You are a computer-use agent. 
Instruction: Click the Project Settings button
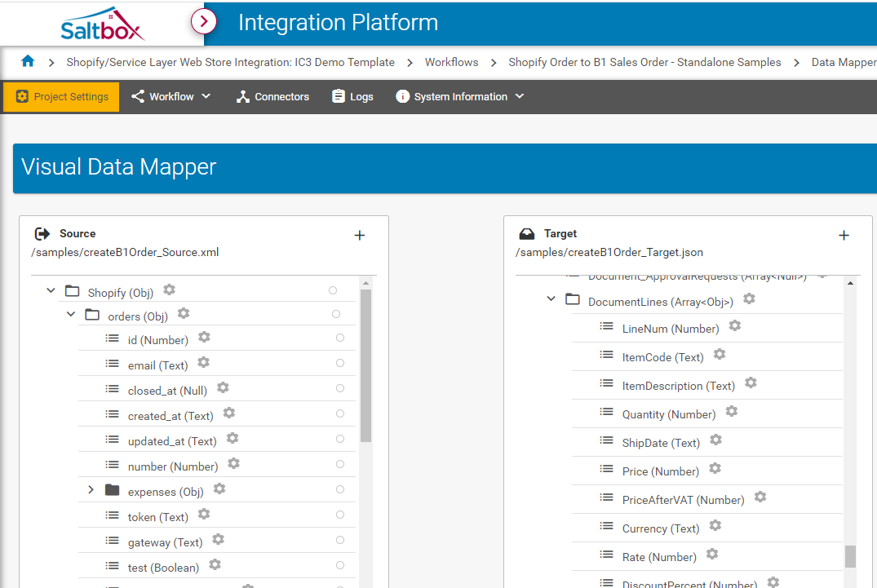point(61,96)
